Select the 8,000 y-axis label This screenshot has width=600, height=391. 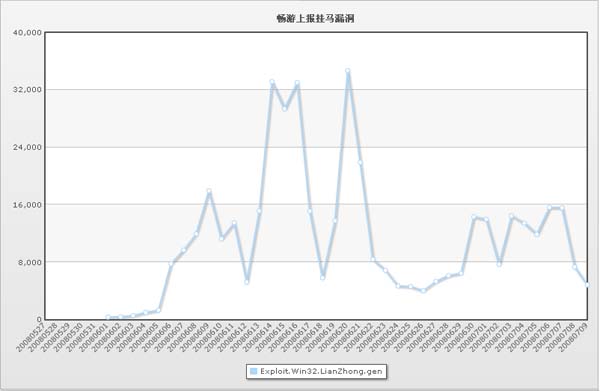coord(29,262)
